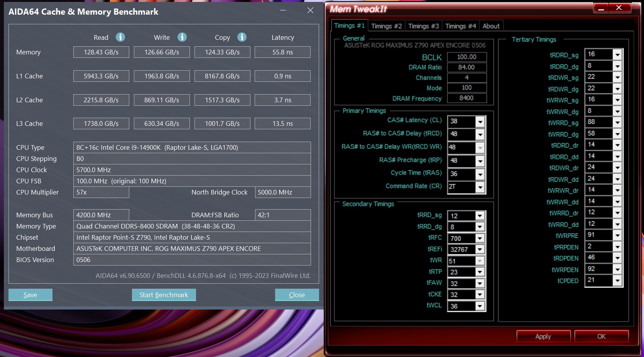
Task: Expand the tRFC dropdown
Action: click(480, 239)
